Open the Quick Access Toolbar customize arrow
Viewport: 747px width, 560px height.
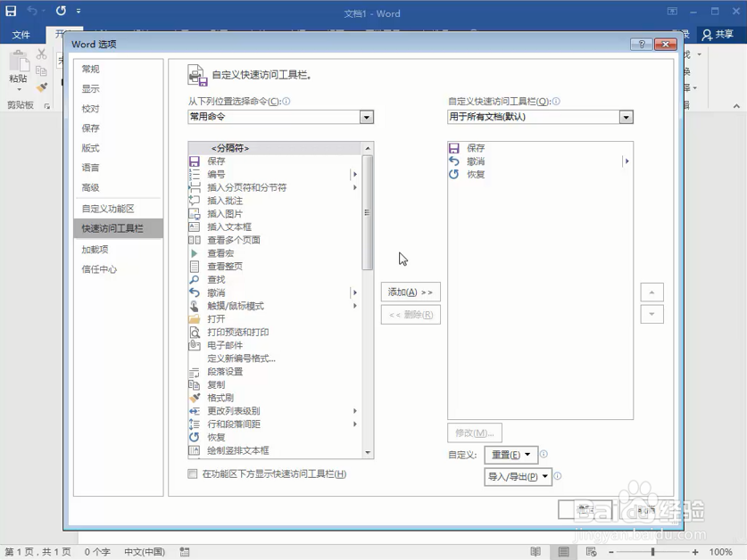click(79, 11)
